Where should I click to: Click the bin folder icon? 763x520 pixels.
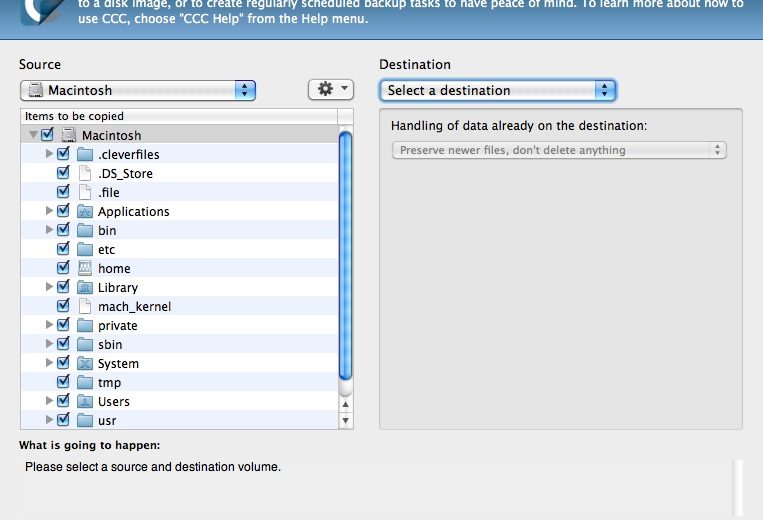(85, 230)
